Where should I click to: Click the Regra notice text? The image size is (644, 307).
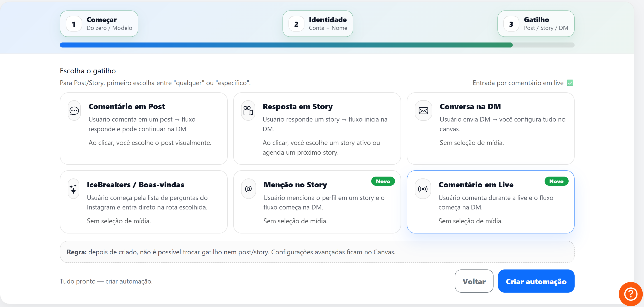tap(231, 252)
